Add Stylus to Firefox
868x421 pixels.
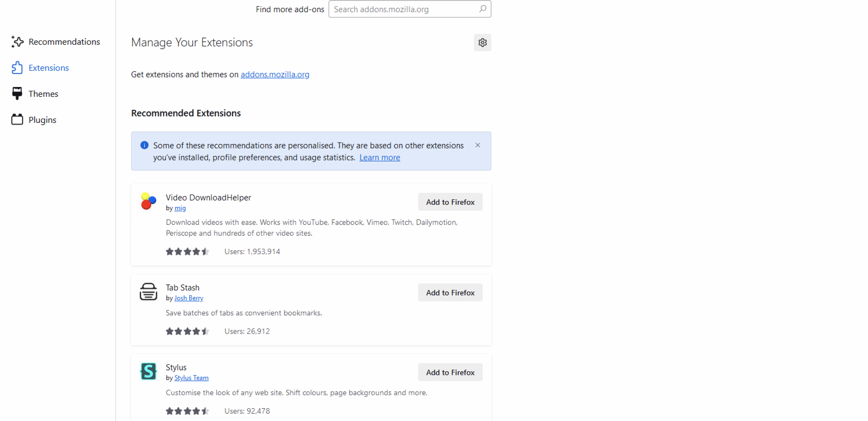click(450, 372)
